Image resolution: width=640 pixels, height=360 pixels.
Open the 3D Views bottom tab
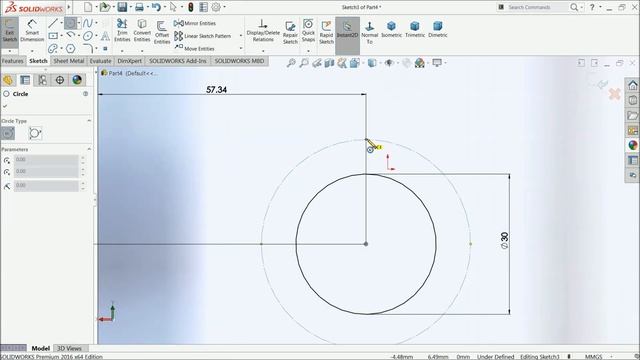pyautogui.click(x=69, y=348)
